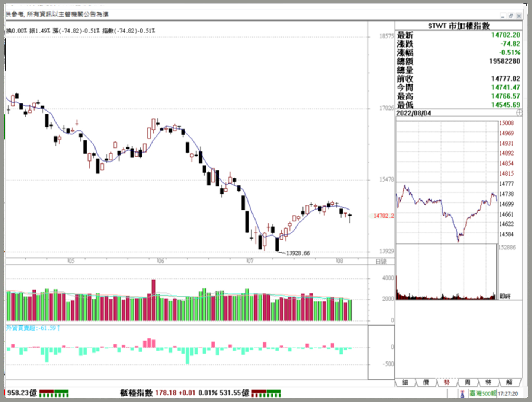Click the 13928.66 low annotation on chart
The image size is (532, 402).
point(298,253)
